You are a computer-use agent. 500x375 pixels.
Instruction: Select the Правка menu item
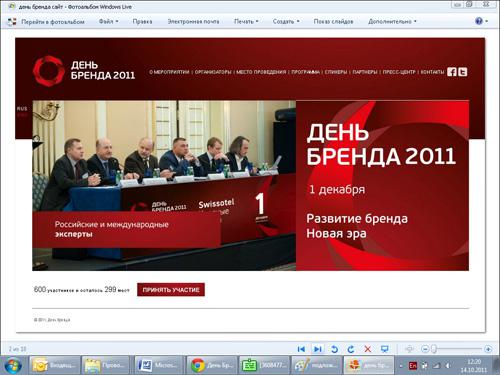click(x=142, y=21)
